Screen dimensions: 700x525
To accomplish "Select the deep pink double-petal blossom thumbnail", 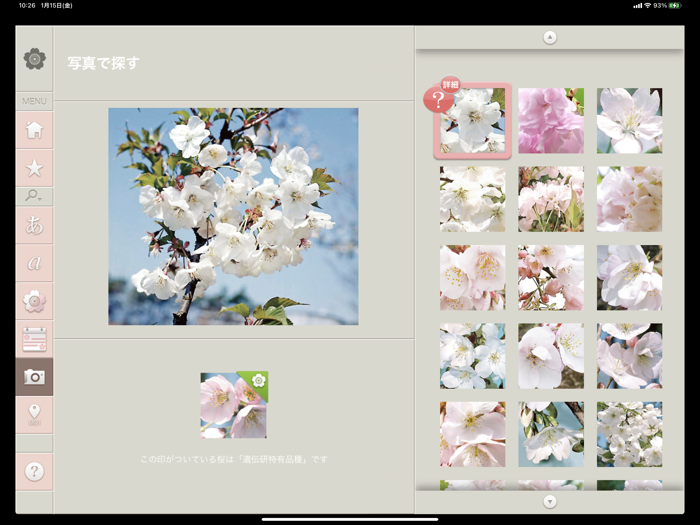I will 551,121.
